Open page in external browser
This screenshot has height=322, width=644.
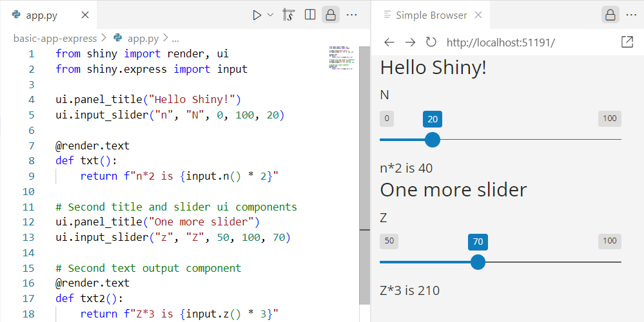pyautogui.click(x=627, y=43)
